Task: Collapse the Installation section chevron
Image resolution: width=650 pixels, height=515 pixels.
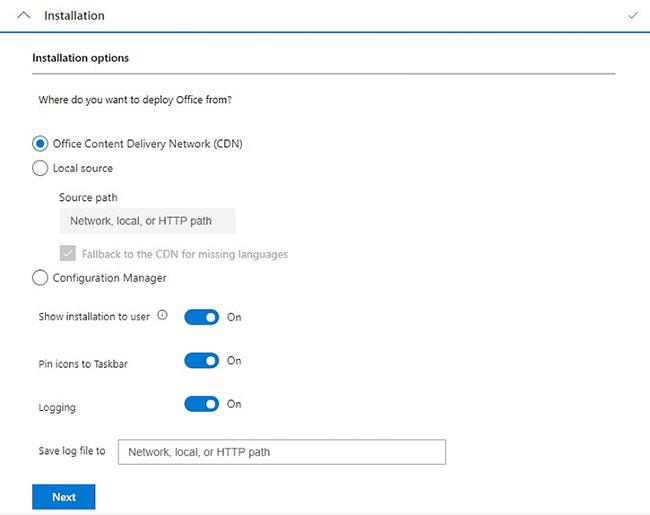Action: click(24, 15)
